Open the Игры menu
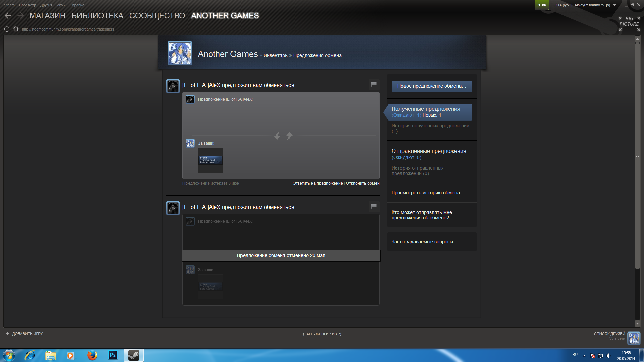The height and width of the screenshot is (362, 644). click(61, 5)
